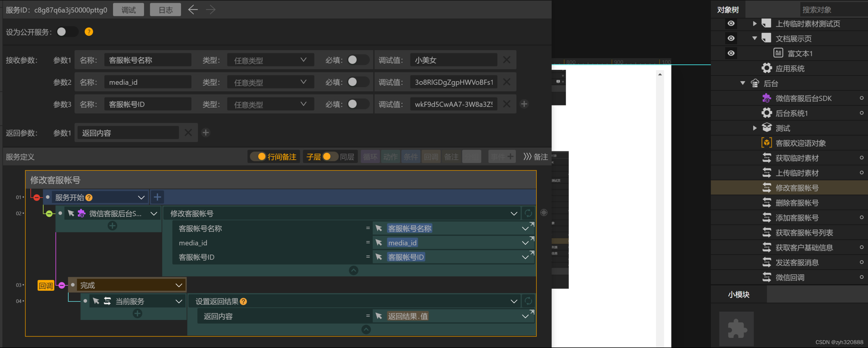Image resolution: width=868 pixels, height=348 pixels.
Task: Open the 完成 callback dropdown
Action: coord(178,286)
